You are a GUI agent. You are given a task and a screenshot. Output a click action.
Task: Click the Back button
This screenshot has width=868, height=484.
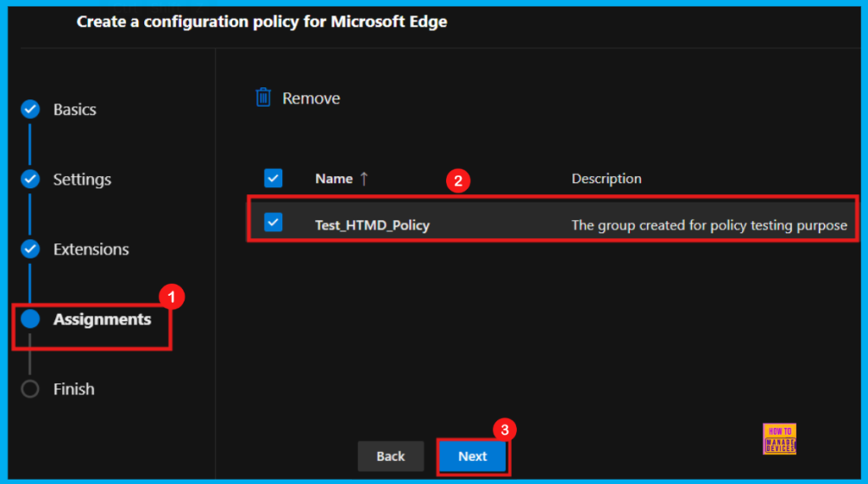pyautogui.click(x=391, y=456)
